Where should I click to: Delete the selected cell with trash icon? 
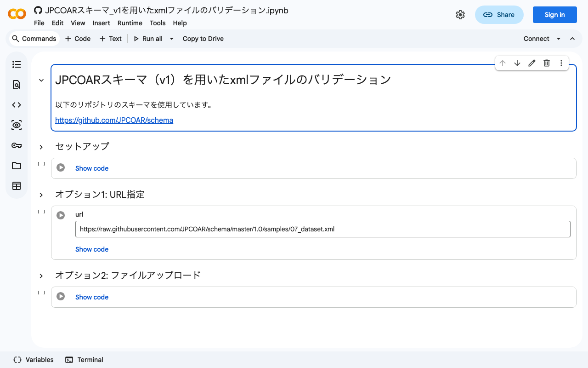coord(547,63)
